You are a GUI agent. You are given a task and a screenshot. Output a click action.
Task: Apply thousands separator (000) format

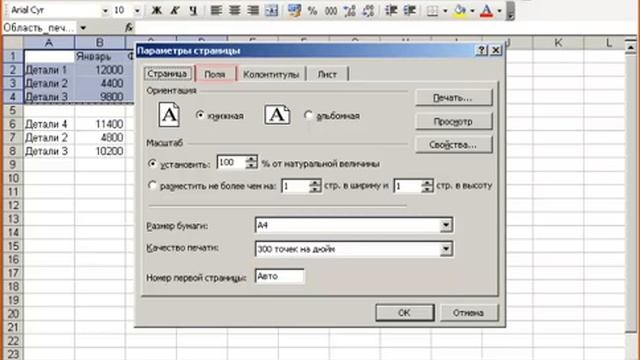click(x=331, y=10)
